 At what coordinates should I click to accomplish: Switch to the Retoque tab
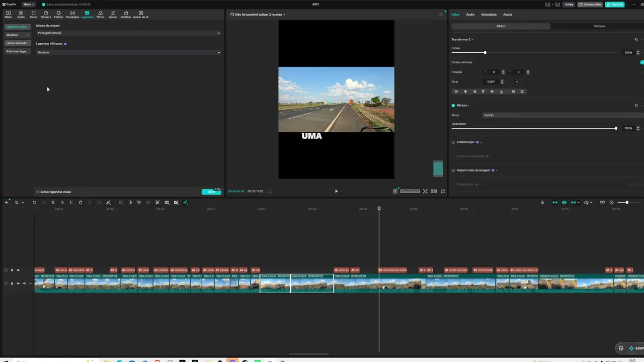[x=599, y=26]
